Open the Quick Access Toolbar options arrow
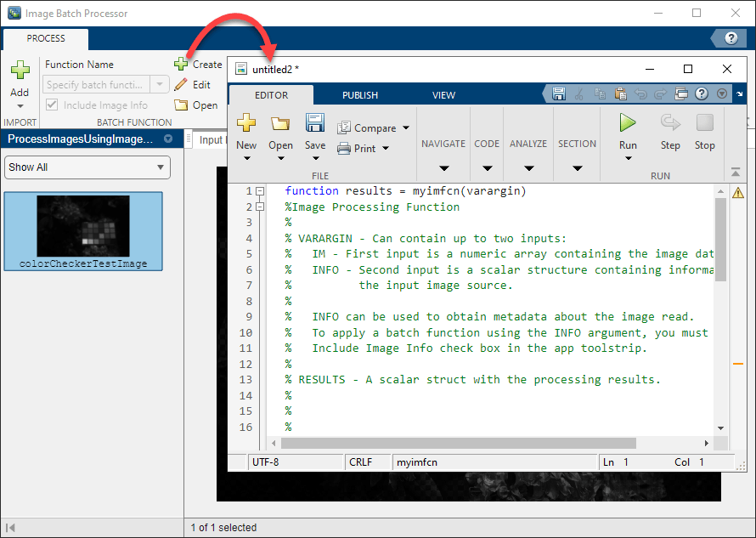The height and width of the screenshot is (538, 756). [x=721, y=93]
